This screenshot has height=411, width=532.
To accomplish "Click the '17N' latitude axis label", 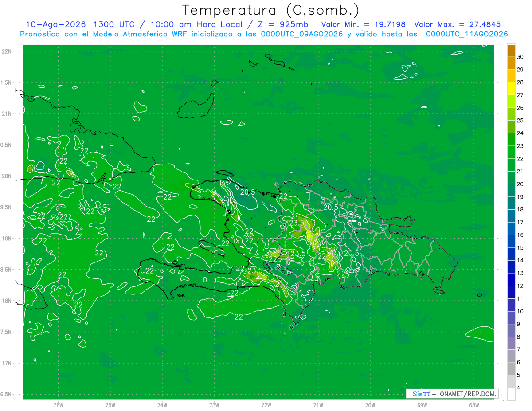I will [x=7, y=363].
